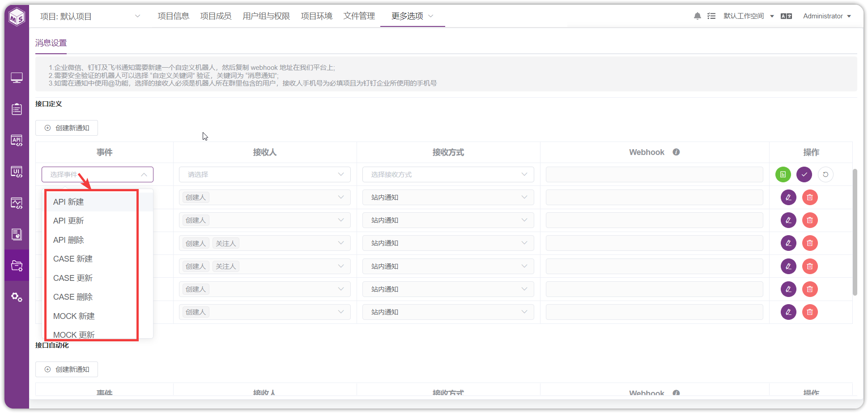Screen dimensions: 868x413
Task: Click the MeterSphere logo icon
Action: 17,17
